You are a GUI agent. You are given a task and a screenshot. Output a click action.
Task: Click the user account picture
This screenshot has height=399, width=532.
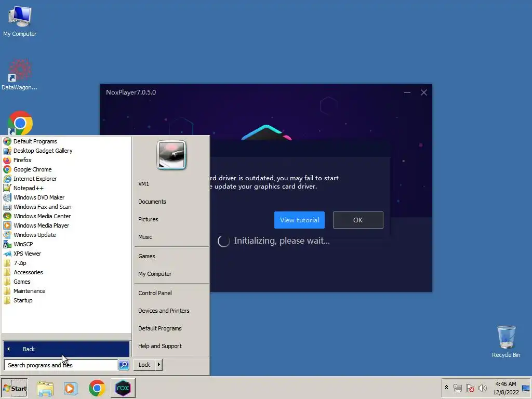[x=171, y=155]
